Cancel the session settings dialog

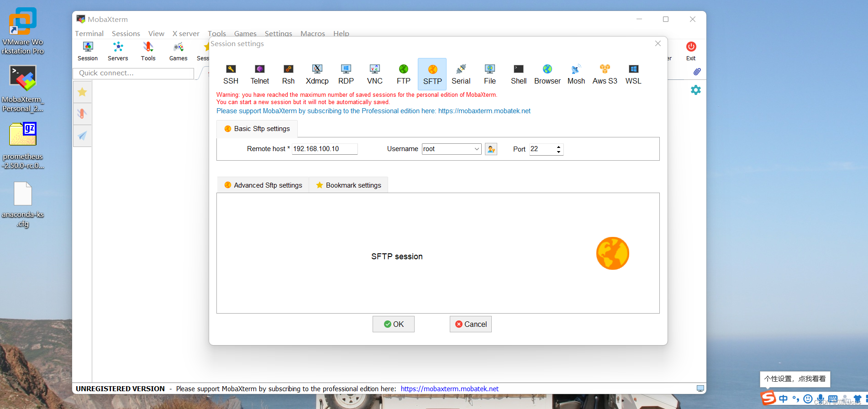pos(471,324)
